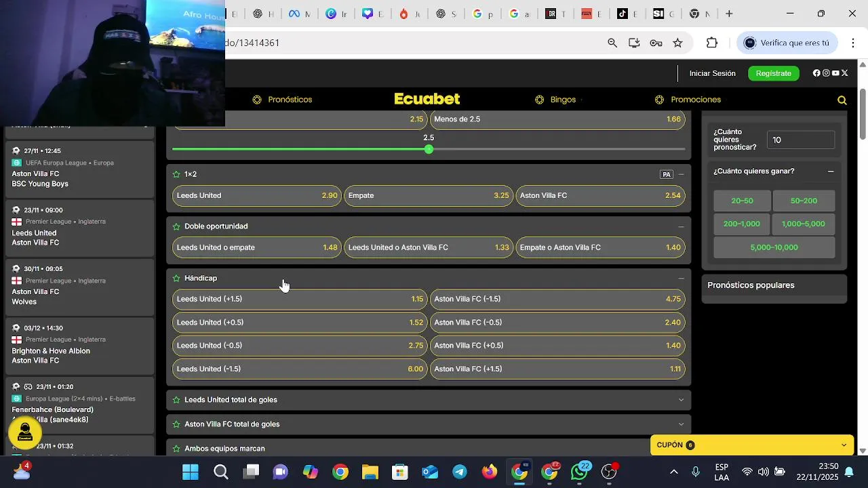Open Pronósticos in the top navigation
The image size is (868, 488).
click(282, 100)
